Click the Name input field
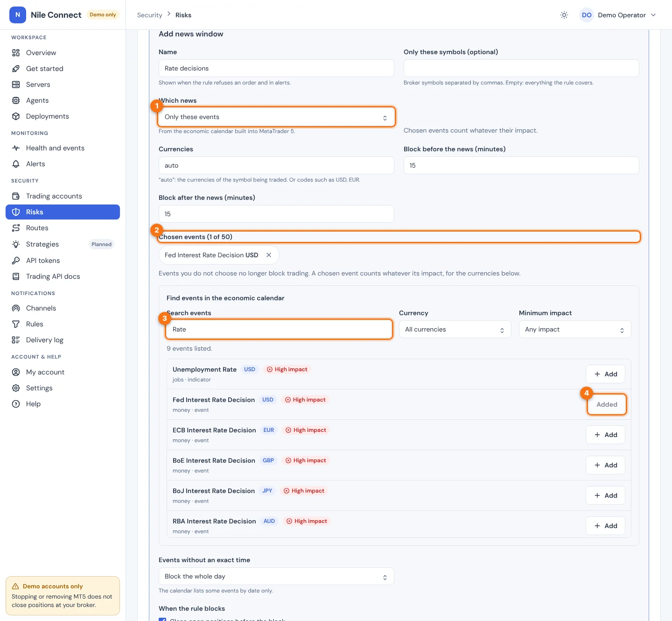Screen dimensions: 672x621 point(276,68)
